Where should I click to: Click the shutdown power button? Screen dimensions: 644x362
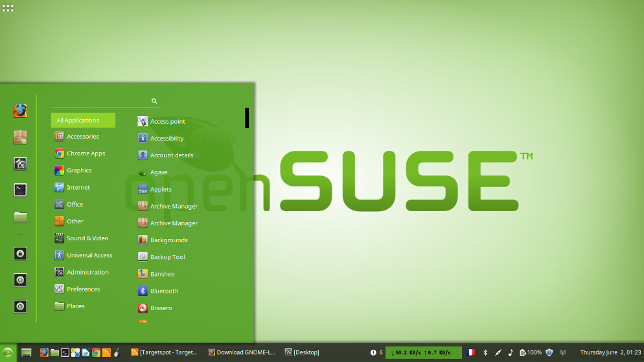tap(19, 306)
